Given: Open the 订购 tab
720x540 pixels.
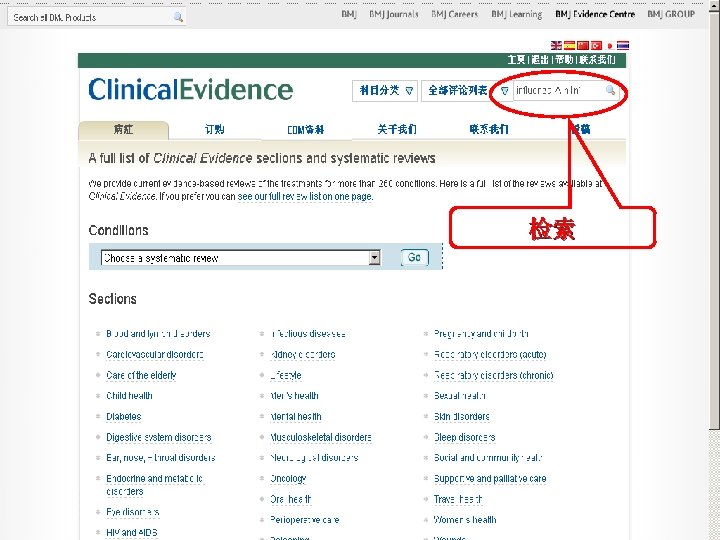Looking at the screenshot, I should (214, 129).
